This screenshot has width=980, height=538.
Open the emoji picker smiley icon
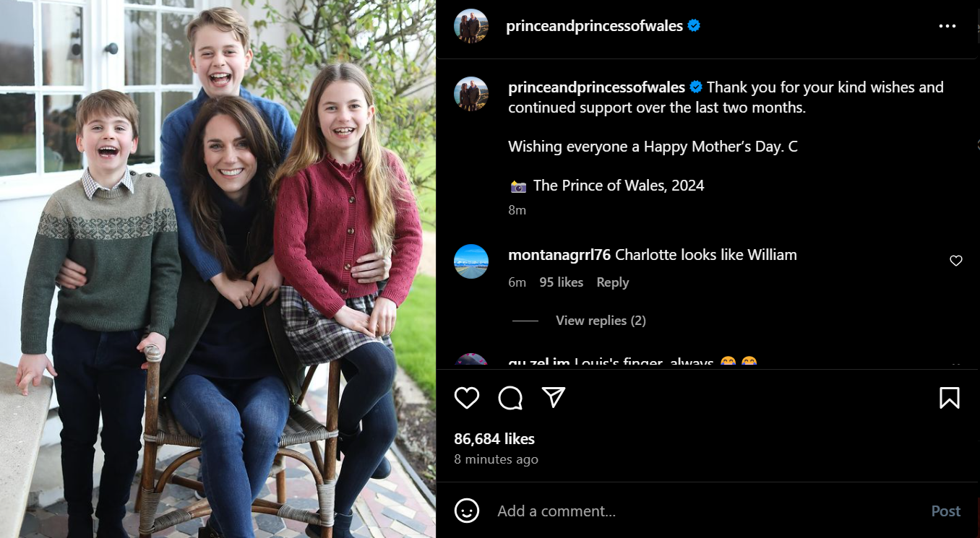(x=467, y=511)
